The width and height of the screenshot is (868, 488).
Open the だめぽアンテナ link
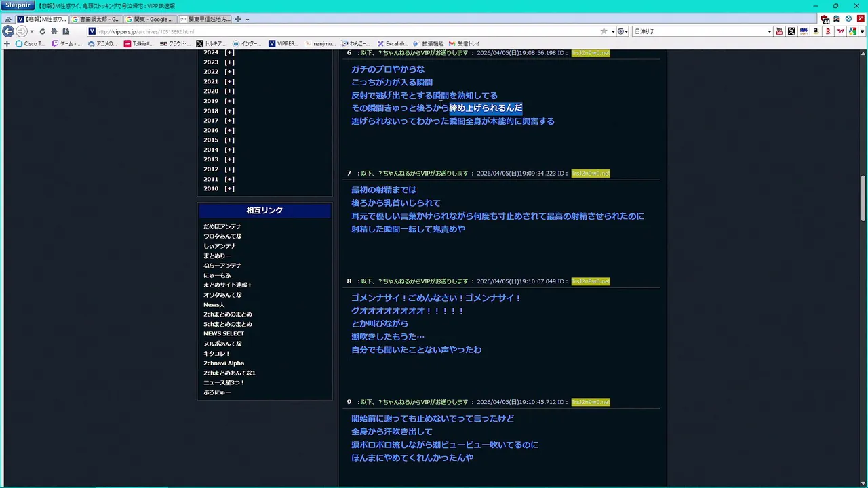coord(222,226)
